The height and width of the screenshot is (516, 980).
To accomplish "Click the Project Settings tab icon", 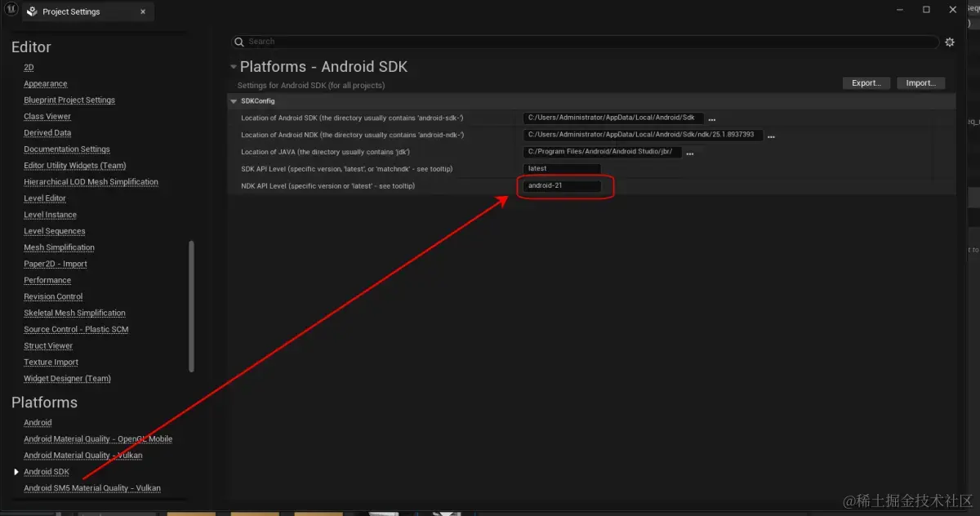I will coord(33,12).
